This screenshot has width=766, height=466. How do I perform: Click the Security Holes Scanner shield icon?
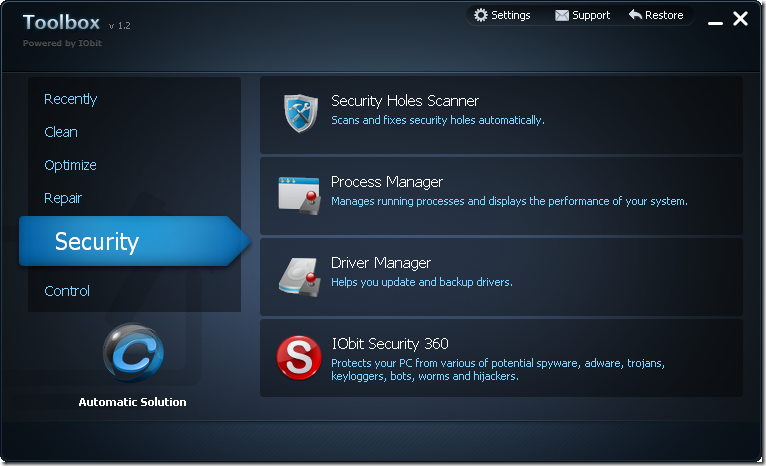[301, 113]
